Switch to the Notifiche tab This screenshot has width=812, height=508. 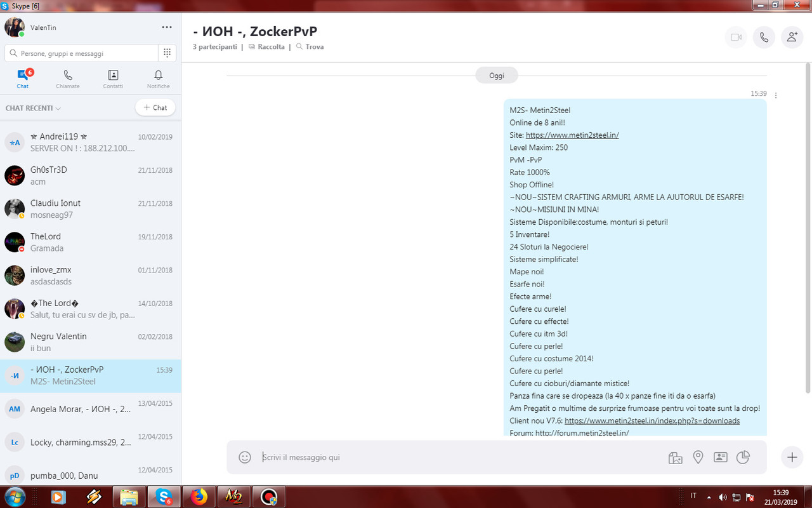click(x=158, y=79)
